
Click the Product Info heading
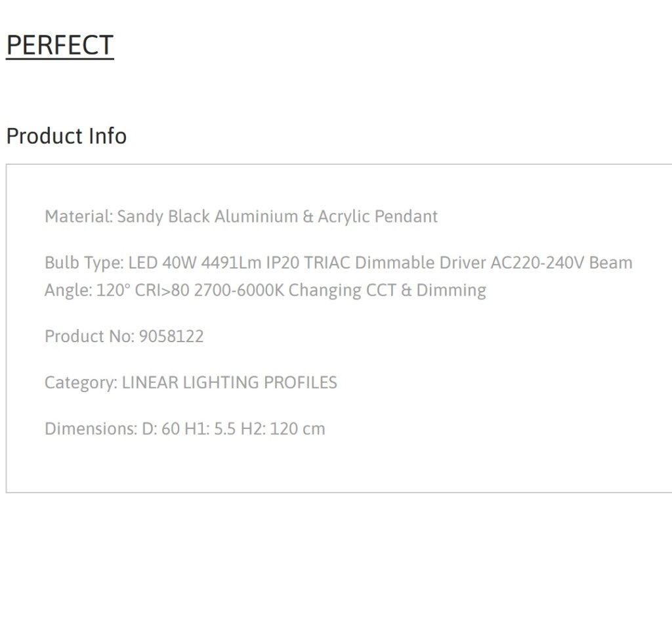[66, 136]
